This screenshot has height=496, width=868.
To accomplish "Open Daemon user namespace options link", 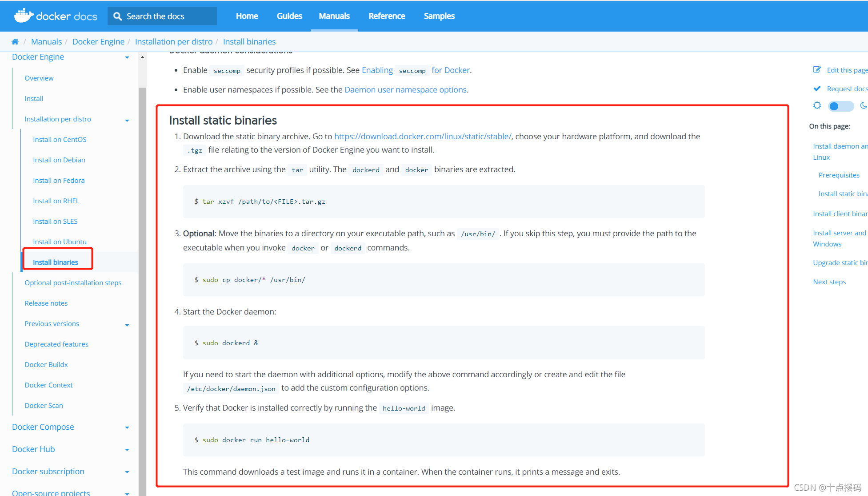I will pyautogui.click(x=405, y=89).
